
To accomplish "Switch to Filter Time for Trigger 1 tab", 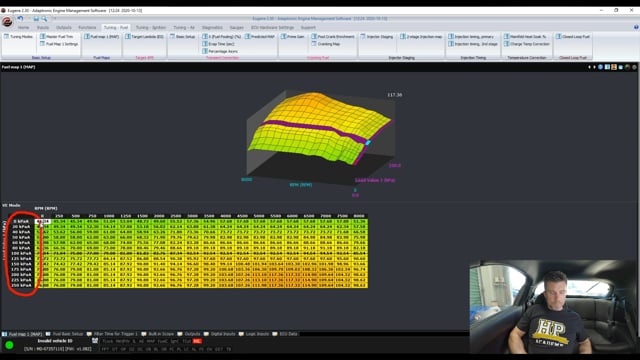I will (x=112, y=334).
